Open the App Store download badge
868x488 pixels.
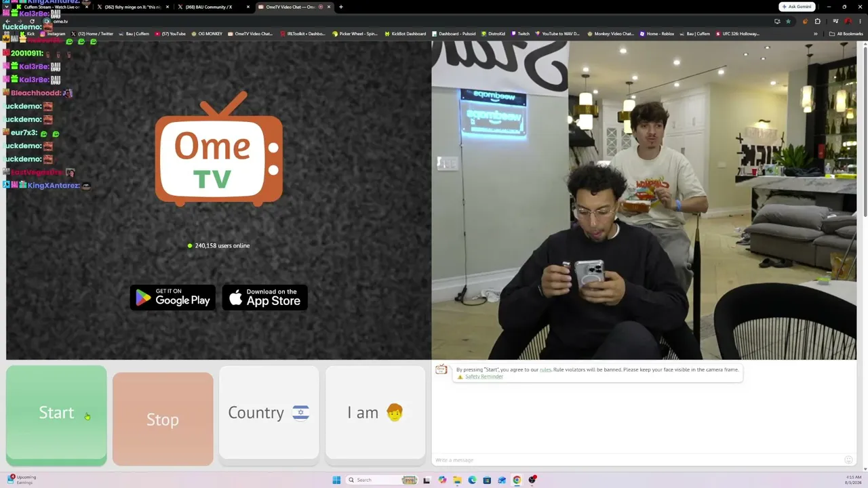coord(265,298)
